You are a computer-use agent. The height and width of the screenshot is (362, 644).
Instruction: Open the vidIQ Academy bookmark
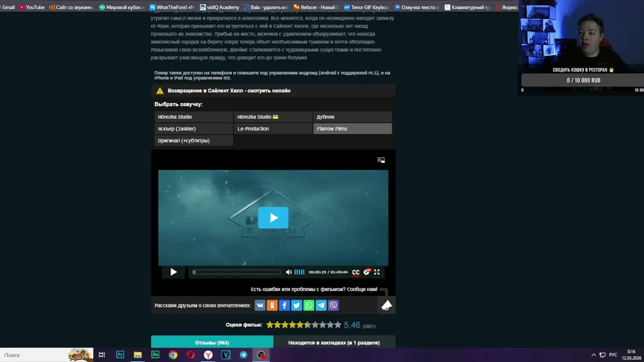point(219,8)
